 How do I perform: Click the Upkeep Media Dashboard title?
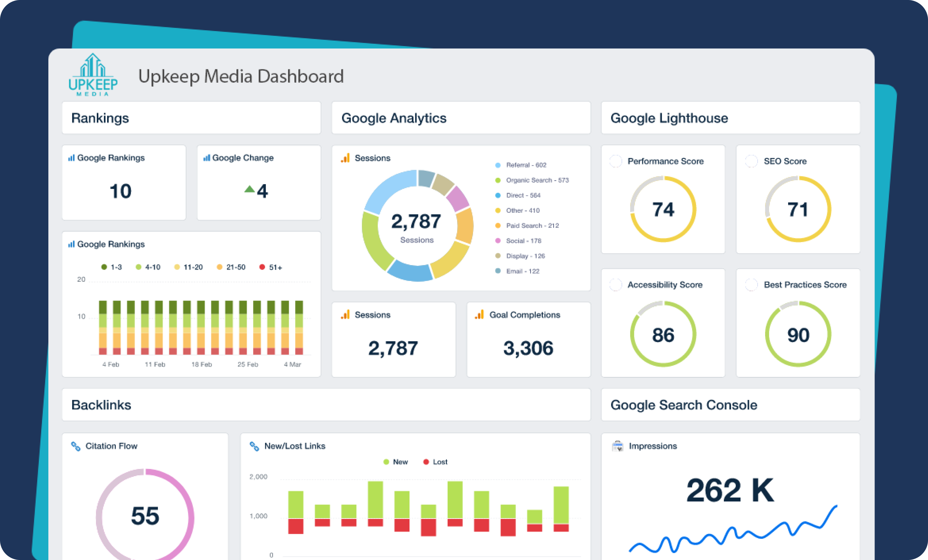click(241, 76)
